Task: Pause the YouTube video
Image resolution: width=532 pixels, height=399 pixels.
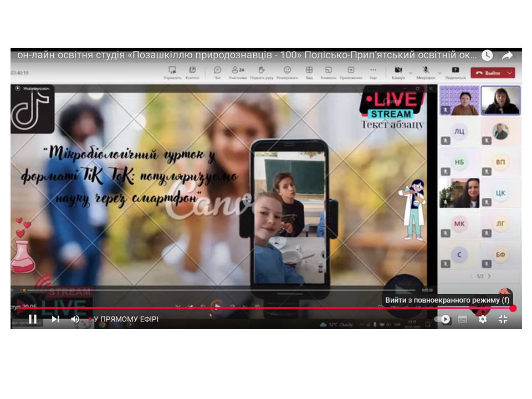Action: tap(33, 319)
